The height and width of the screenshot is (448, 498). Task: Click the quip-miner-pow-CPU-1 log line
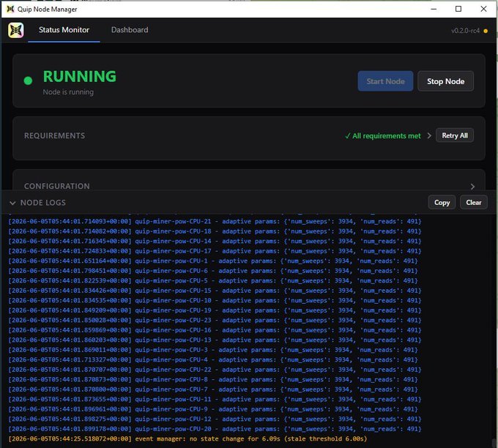click(213, 261)
